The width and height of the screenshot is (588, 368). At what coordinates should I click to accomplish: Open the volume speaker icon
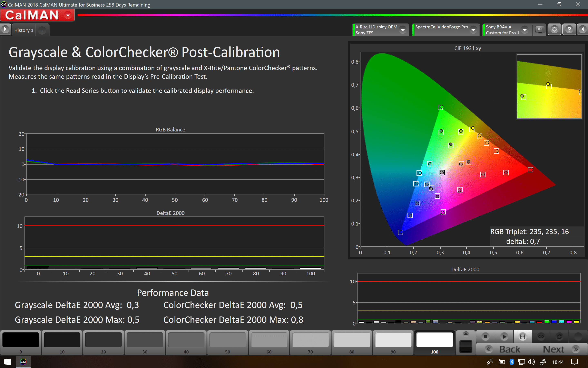tap(531, 362)
